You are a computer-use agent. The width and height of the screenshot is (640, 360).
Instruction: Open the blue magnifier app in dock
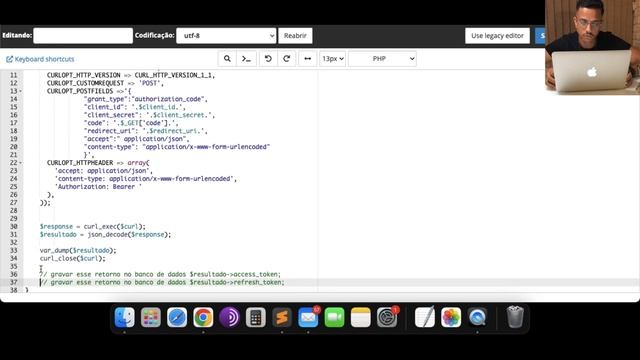[x=477, y=317]
